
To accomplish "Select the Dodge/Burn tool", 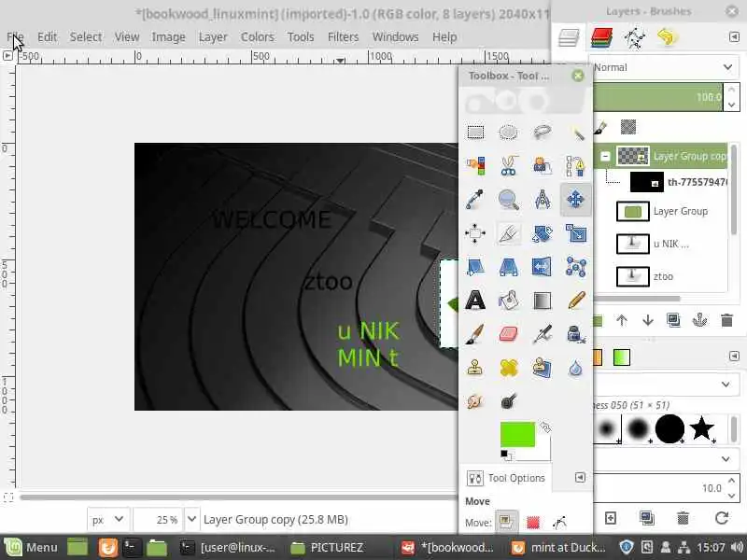I will (x=508, y=401).
